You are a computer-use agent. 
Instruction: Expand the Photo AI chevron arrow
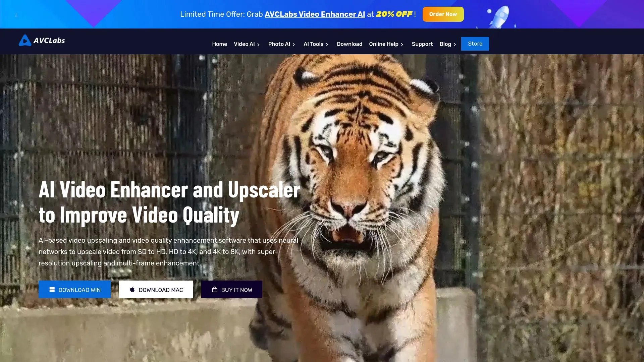(294, 45)
